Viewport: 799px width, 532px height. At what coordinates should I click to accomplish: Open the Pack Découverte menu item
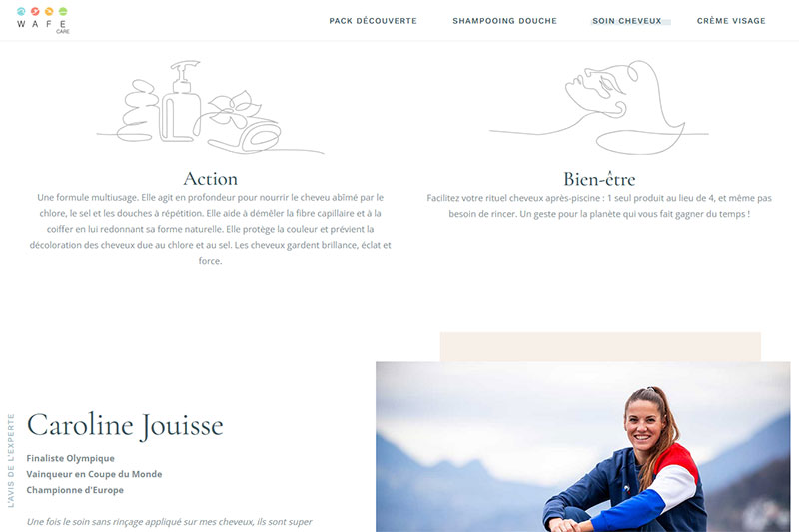click(x=373, y=21)
